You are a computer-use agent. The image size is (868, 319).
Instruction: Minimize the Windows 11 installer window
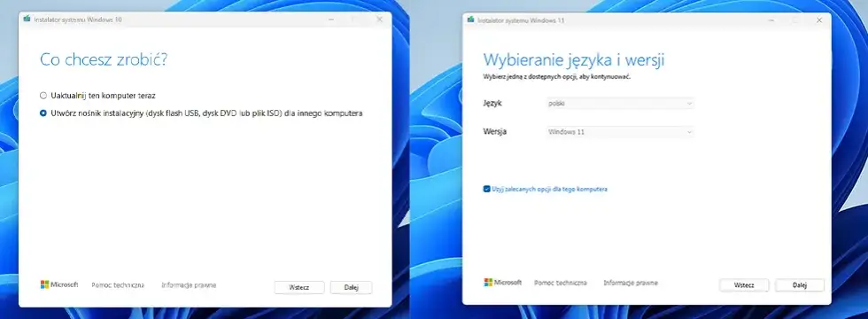(771, 19)
